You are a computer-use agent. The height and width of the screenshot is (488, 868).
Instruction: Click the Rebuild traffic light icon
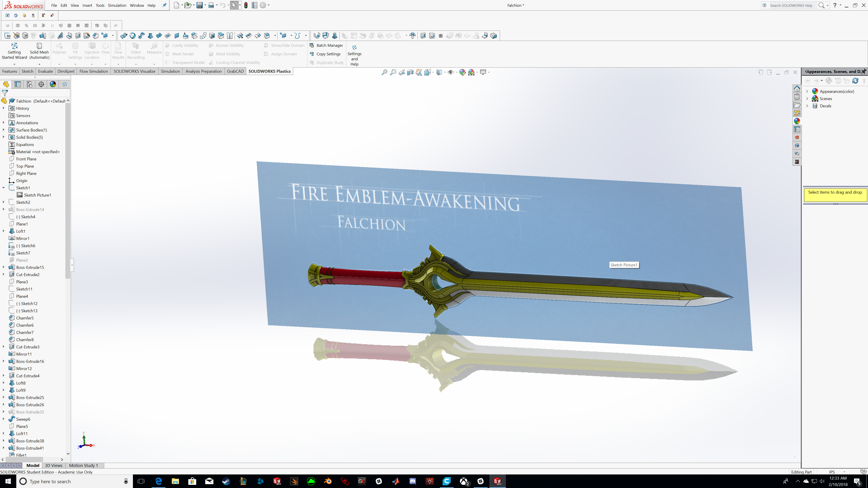pyautogui.click(x=246, y=5)
